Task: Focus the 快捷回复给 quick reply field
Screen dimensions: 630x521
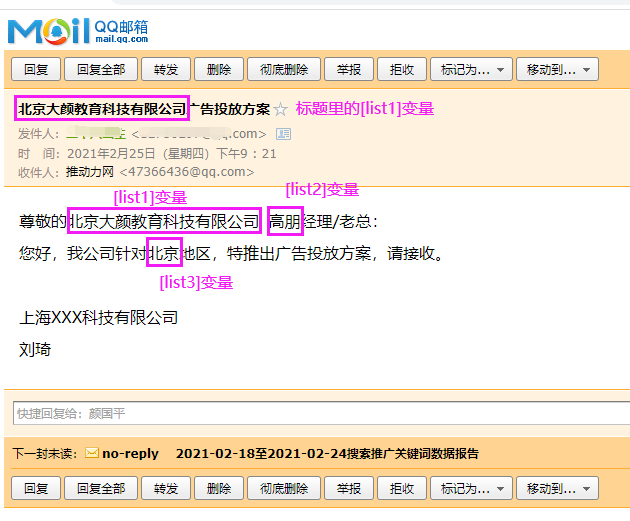Action: point(321,413)
